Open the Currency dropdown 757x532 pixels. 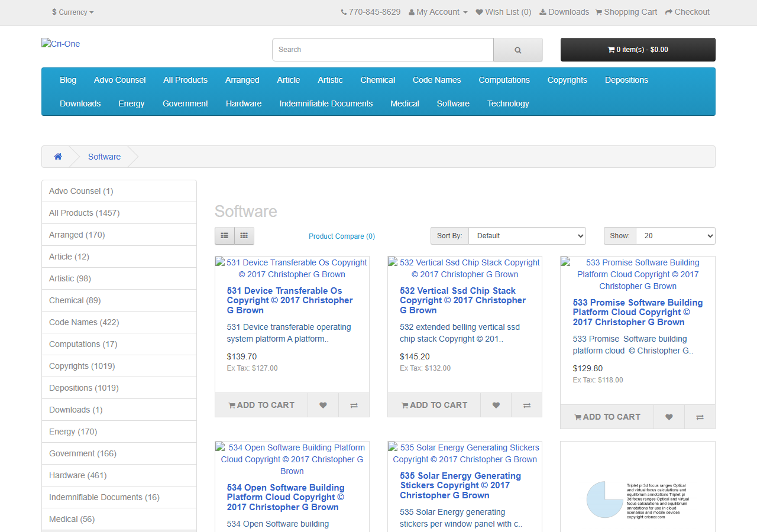73,12
